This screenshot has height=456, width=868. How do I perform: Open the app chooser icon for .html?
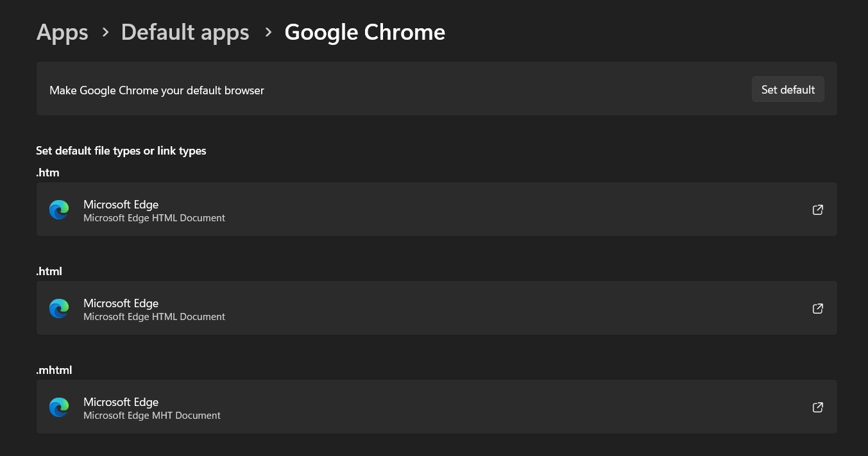[817, 308]
